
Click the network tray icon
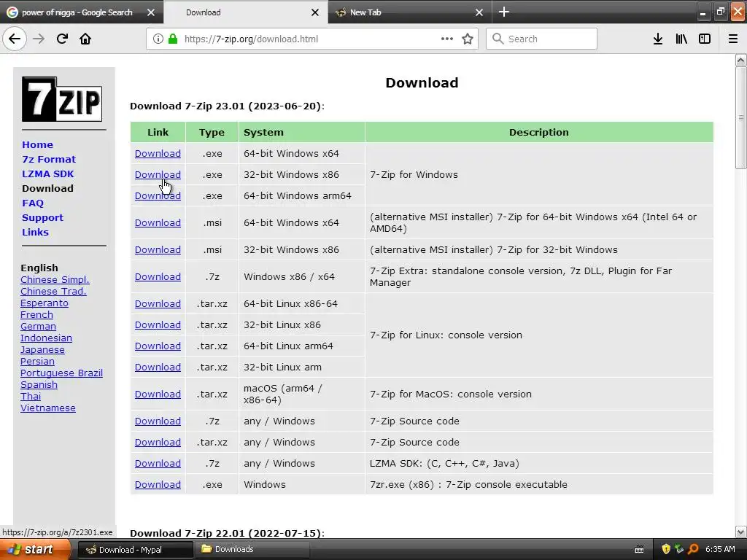click(x=679, y=549)
